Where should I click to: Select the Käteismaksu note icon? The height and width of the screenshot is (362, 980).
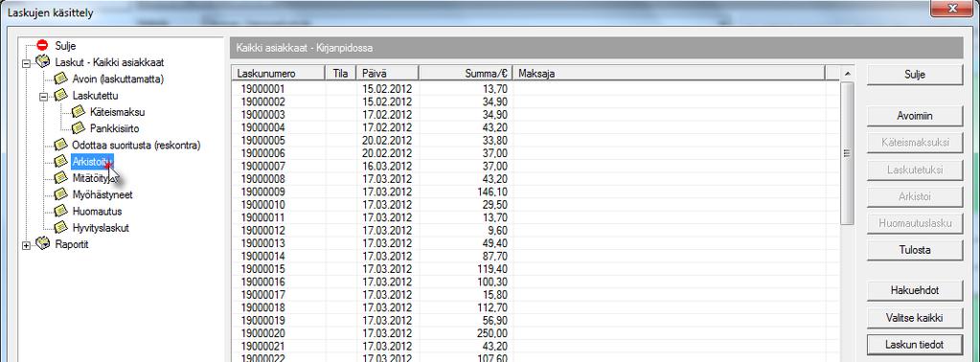click(79, 112)
